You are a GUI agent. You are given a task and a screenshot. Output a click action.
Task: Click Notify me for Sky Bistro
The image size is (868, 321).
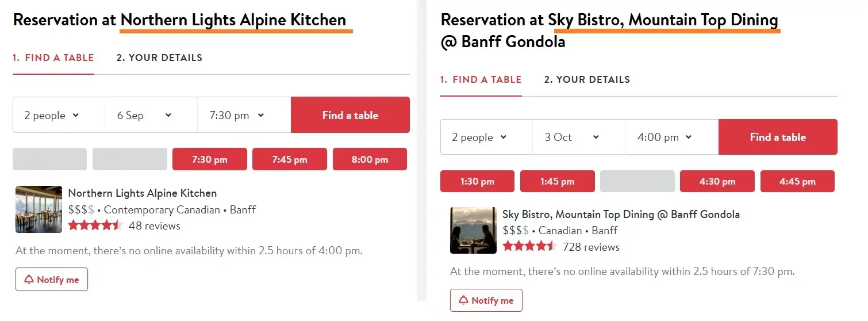click(486, 300)
